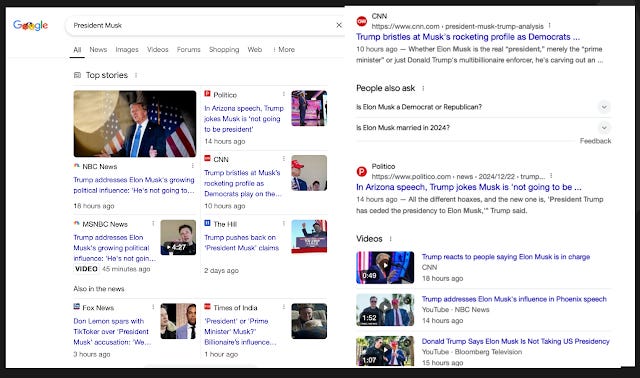Viewport: 640px width, 378px height.
Task: Open the kebab menu beside Top stories
Action: coord(136,75)
